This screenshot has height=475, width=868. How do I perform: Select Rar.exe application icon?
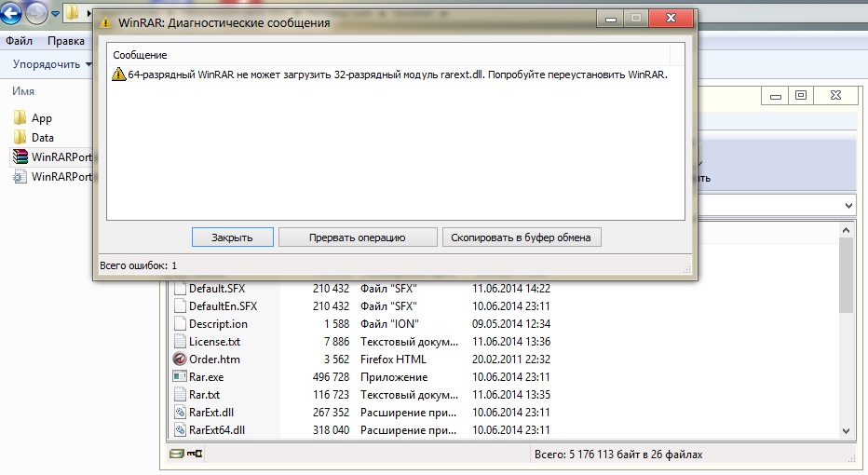point(180,376)
